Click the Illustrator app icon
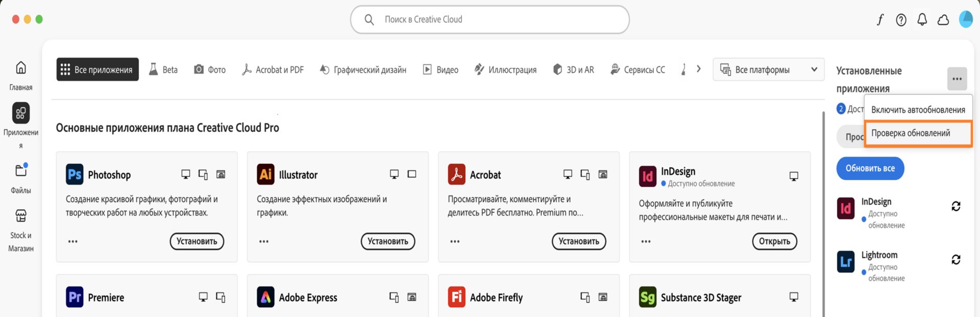980x317 pixels. point(265,175)
